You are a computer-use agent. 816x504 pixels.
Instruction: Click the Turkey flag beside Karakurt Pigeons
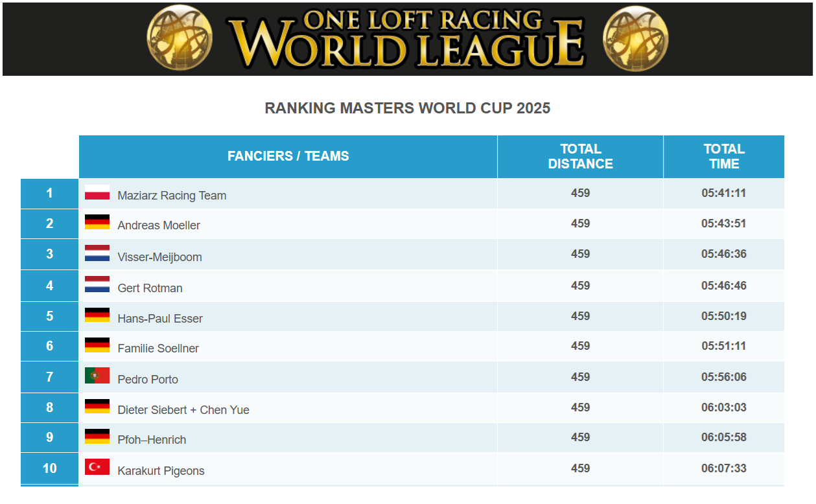(97, 467)
